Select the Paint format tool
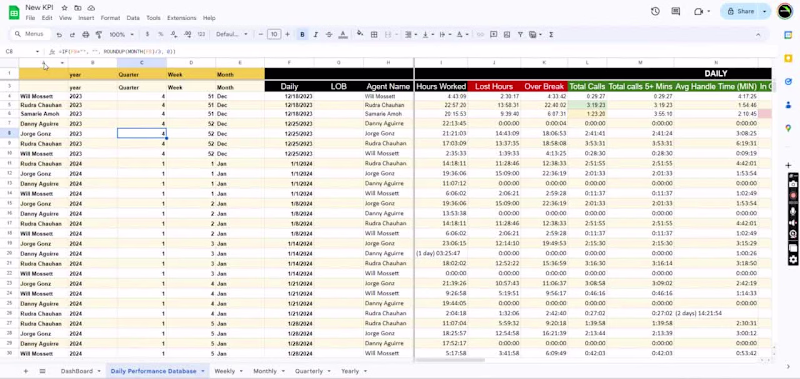 tap(99, 35)
